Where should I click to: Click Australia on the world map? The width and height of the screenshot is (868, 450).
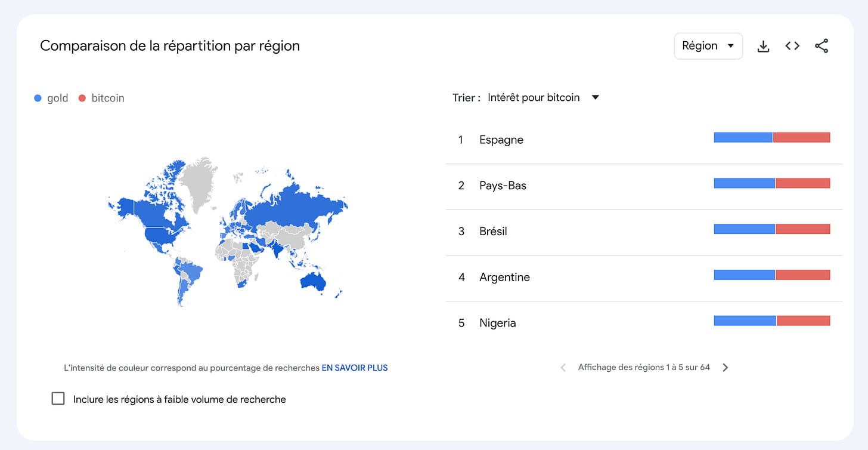pos(312,281)
